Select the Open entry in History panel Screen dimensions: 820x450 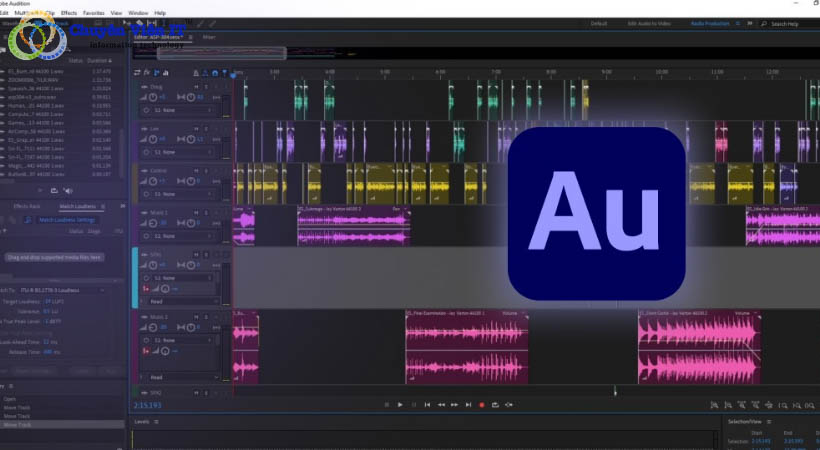[10, 399]
